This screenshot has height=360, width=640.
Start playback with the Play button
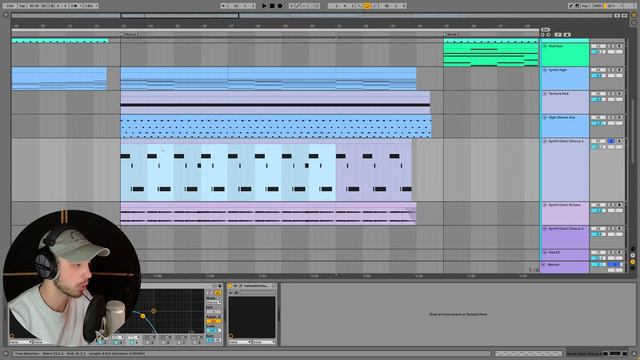click(264, 6)
